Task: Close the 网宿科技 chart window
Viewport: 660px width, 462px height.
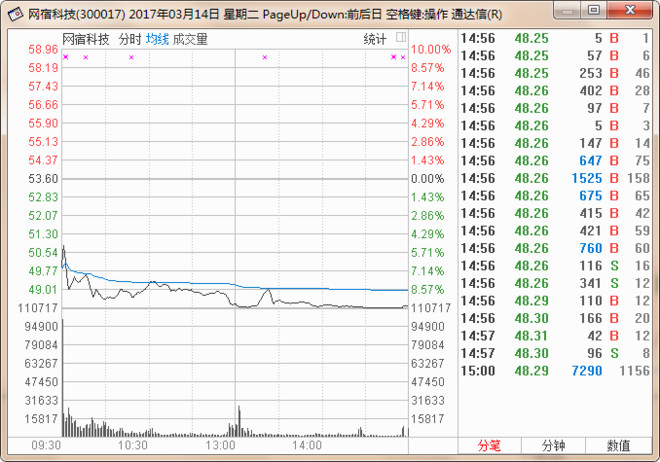Action: pyautogui.click(x=630, y=11)
